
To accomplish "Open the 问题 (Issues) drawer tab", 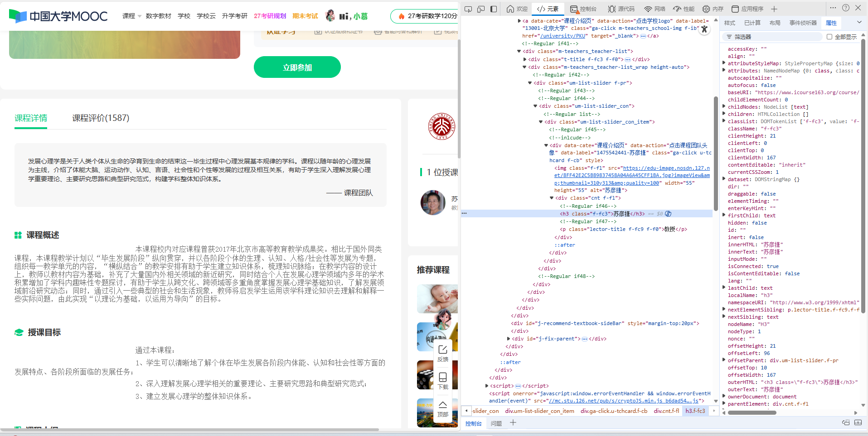I will coord(496,423).
